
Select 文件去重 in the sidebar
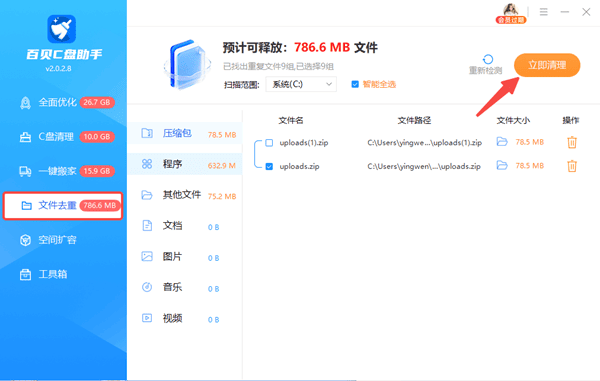[63, 206]
